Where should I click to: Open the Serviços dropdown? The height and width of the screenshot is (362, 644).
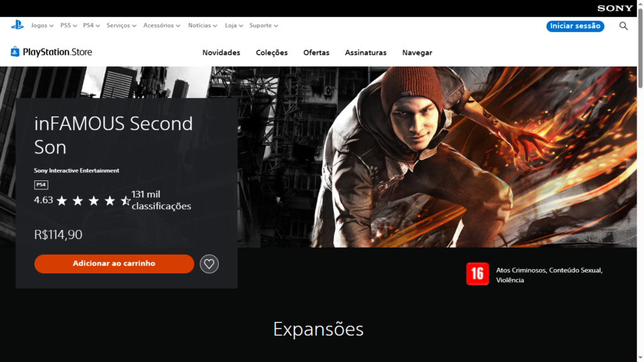point(121,25)
